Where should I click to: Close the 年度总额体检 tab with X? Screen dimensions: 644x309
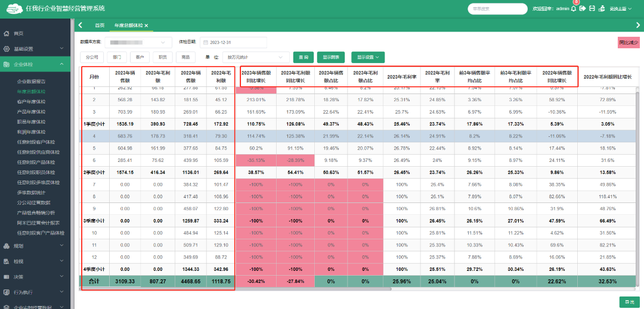pyautogui.click(x=146, y=26)
